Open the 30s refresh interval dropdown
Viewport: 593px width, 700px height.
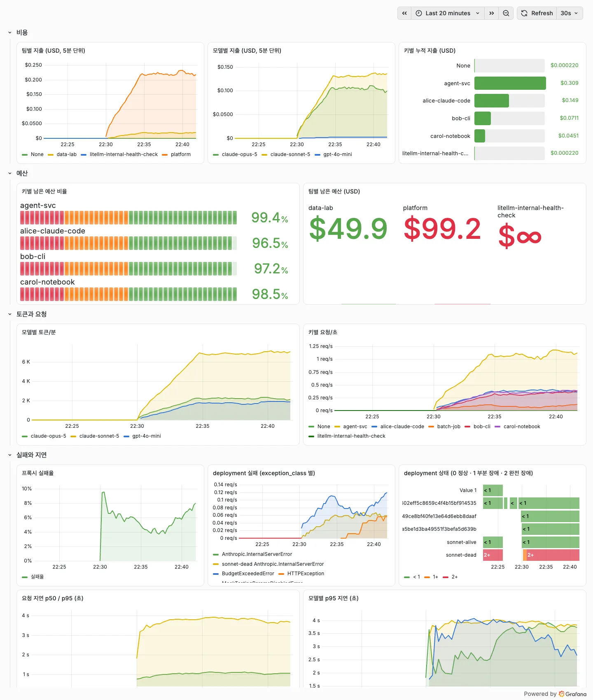pyautogui.click(x=570, y=13)
